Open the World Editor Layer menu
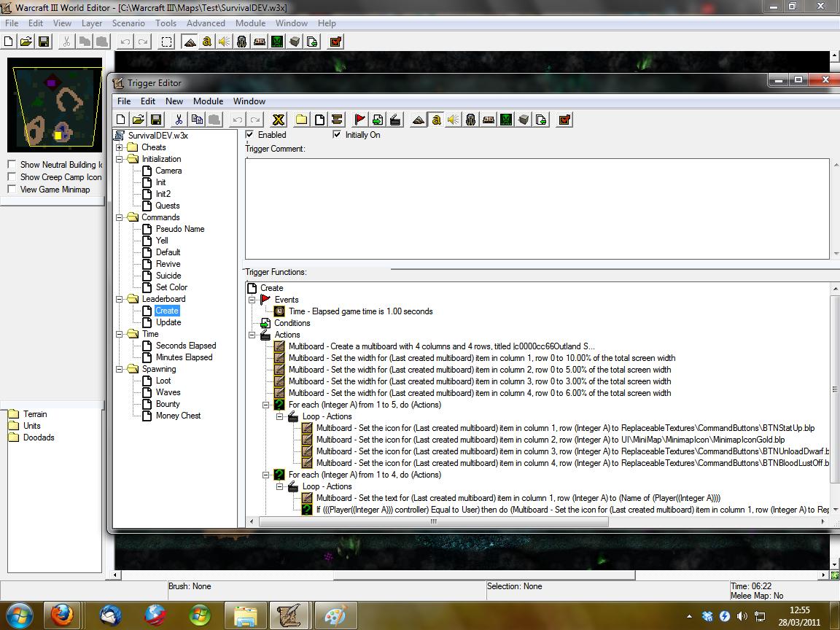840x630 pixels. point(92,23)
